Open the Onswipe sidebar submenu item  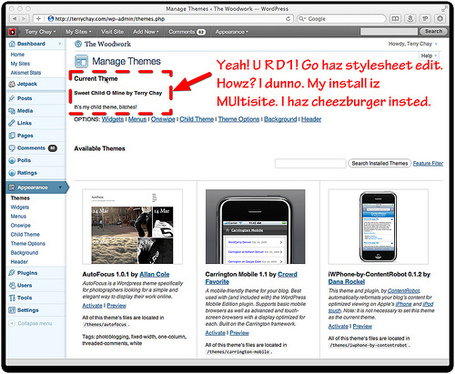[x=20, y=225]
